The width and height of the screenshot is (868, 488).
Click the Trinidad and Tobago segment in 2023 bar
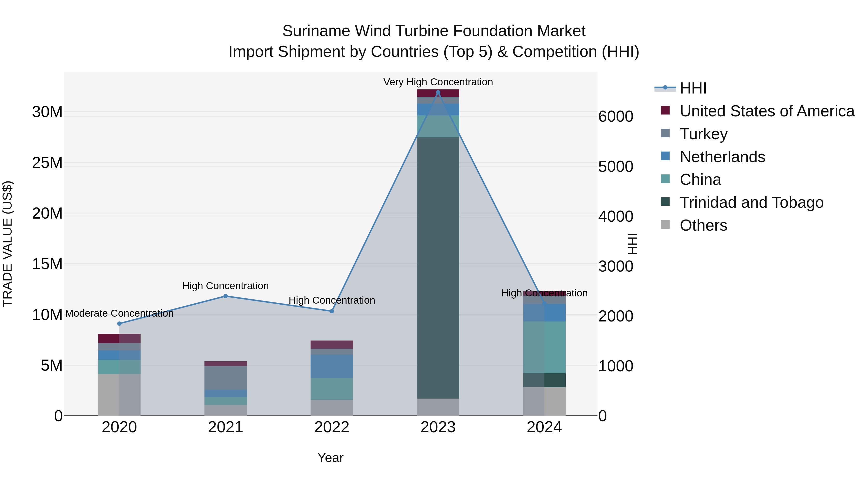click(438, 268)
